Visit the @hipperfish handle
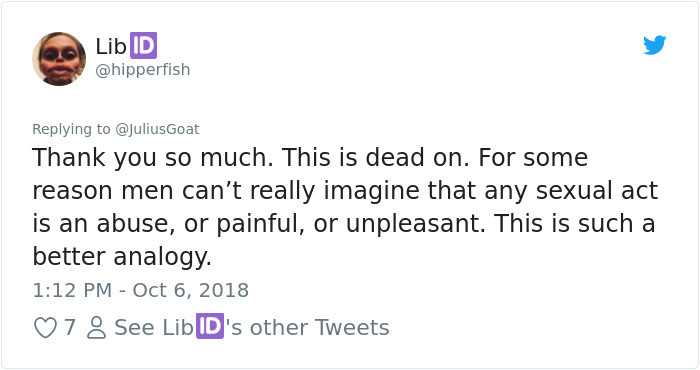 143,70
